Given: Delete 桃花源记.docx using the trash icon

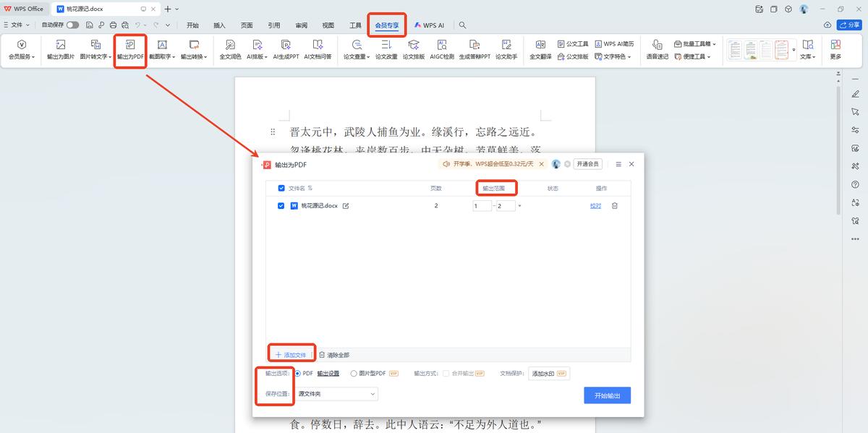Looking at the screenshot, I should coord(614,205).
